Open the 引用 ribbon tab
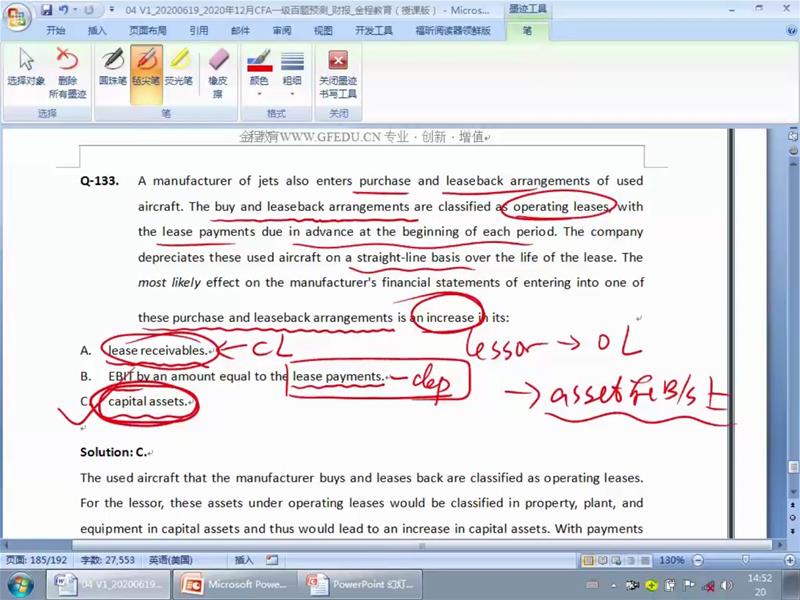The height and width of the screenshot is (600, 800). [199, 31]
